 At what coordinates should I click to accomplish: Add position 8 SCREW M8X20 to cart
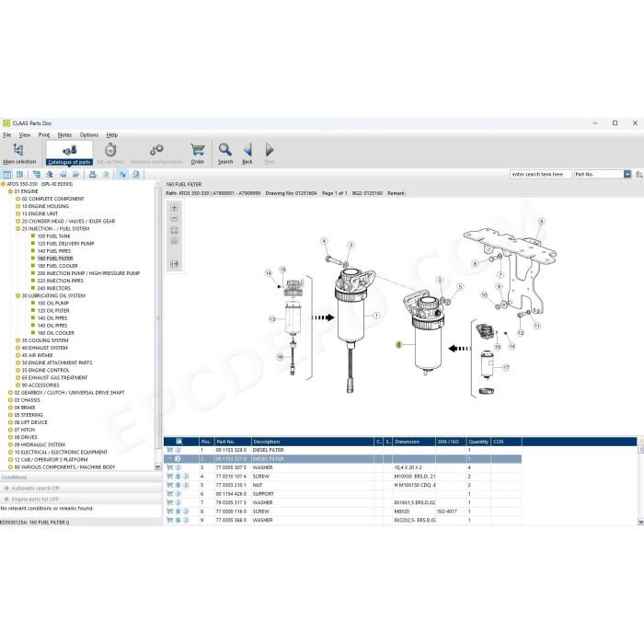tap(169, 512)
